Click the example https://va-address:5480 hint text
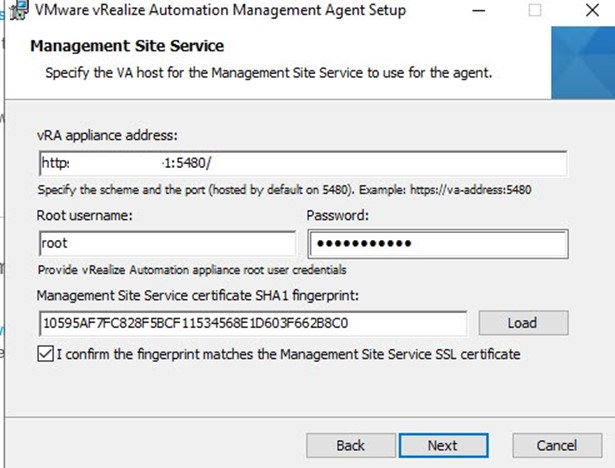The image size is (615, 468). 471,190
